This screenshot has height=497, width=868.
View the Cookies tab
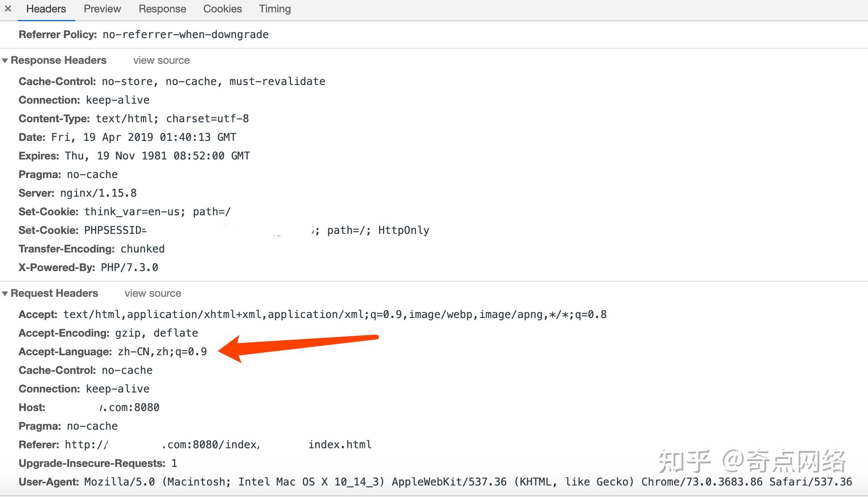click(x=222, y=9)
